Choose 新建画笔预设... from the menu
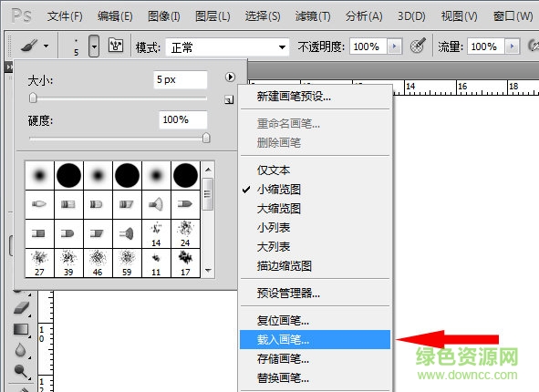This screenshot has height=392, width=539. pyautogui.click(x=315, y=97)
